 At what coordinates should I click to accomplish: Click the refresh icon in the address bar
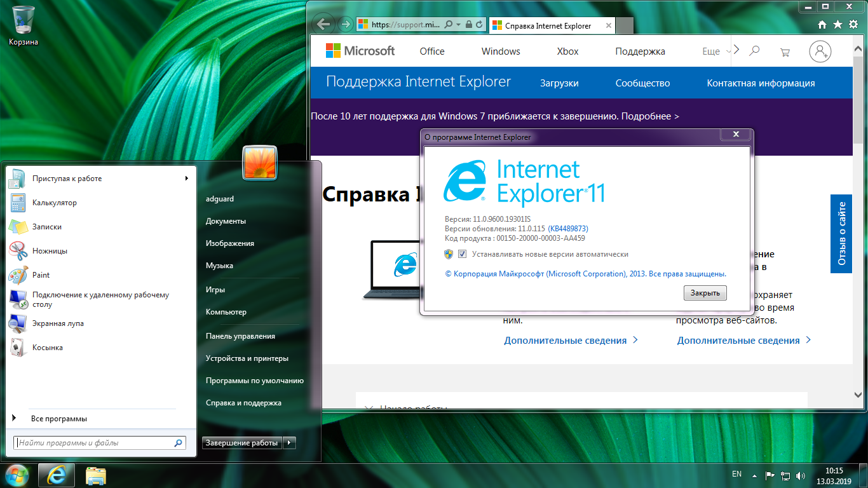pyautogui.click(x=479, y=25)
